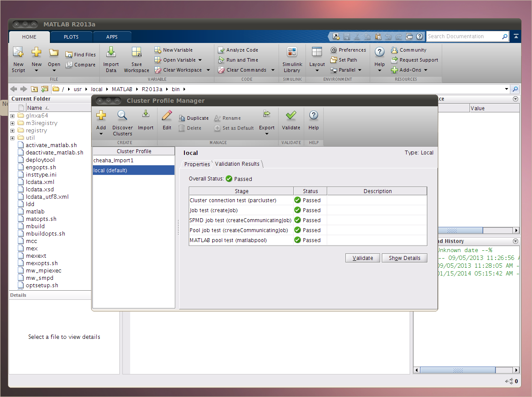Create a New Script from the toolbar
This screenshot has height=397, width=532.
[18, 59]
